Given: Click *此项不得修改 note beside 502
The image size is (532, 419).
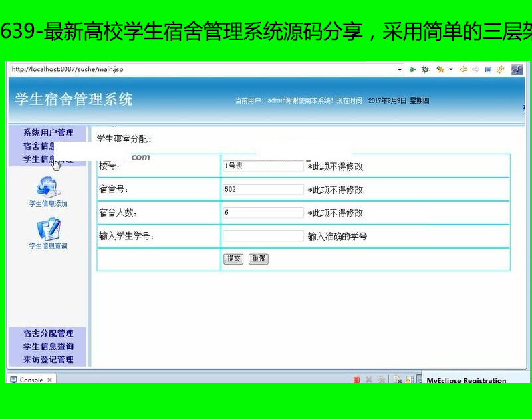Looking at the screenshot, I should coord(335,190).
